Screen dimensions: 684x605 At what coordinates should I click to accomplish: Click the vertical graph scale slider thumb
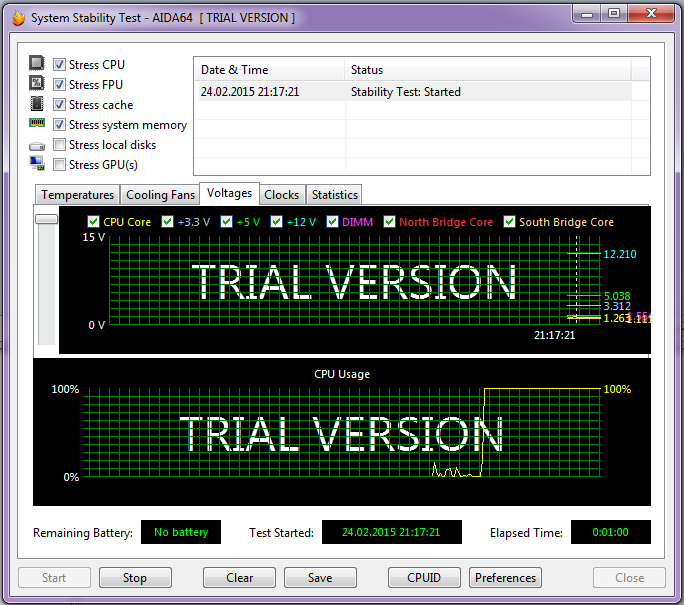[x=46, y=219]
